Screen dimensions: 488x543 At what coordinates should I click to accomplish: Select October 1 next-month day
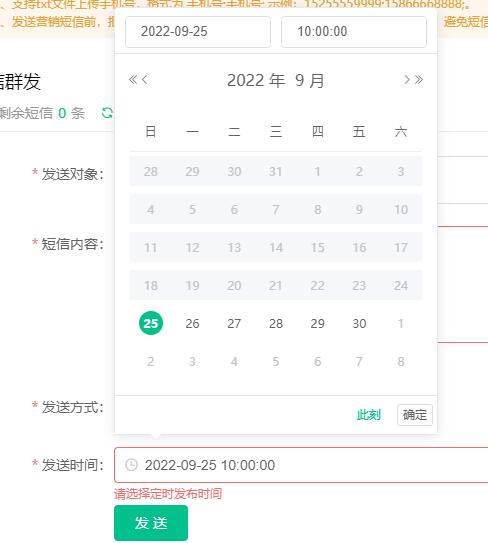click(x=401, y=323)
